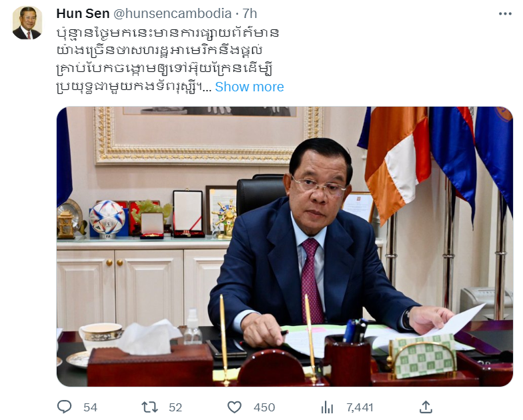
Task: Open the three-dot more options menu
Action: [x=505, y=13]
